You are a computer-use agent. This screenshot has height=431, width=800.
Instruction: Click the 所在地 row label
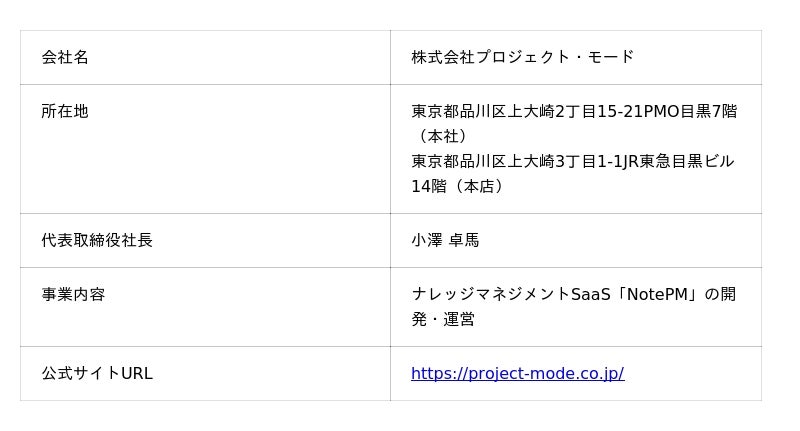(x=65, y=112)
